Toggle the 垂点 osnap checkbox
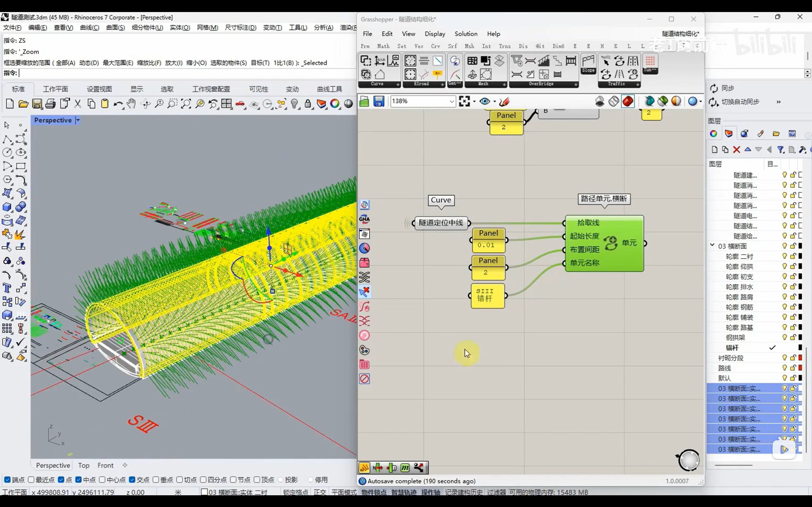 156,480
